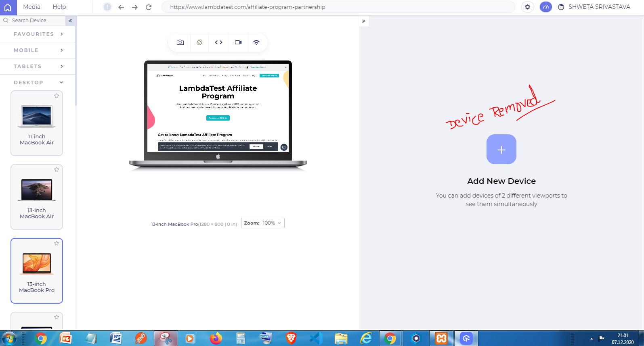Open Firefox from the taskbar
Screen dimensions: 644x346
pyautogui.click(x=216, y=338)
